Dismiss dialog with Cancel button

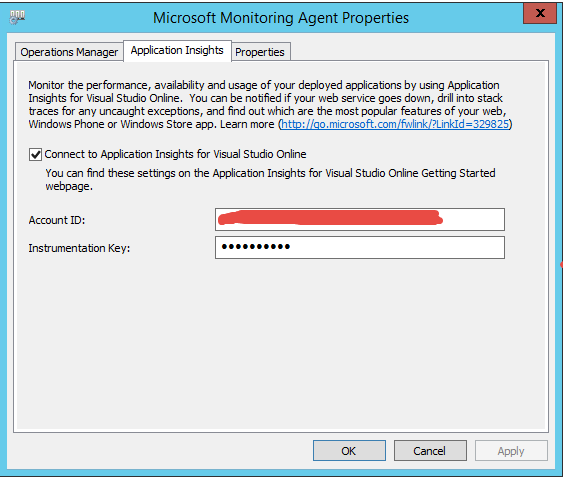pyautogui.click(x=430, y=451)
